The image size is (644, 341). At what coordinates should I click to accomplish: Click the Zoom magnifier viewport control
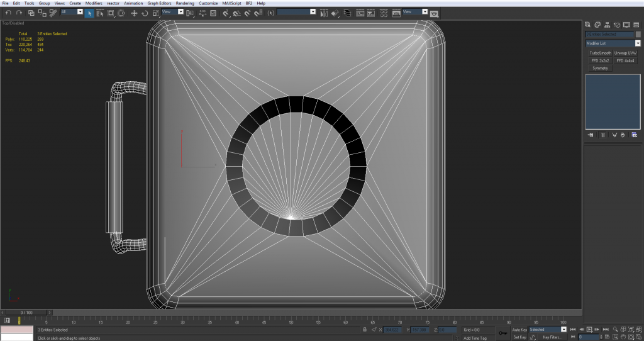coord(614,329)
